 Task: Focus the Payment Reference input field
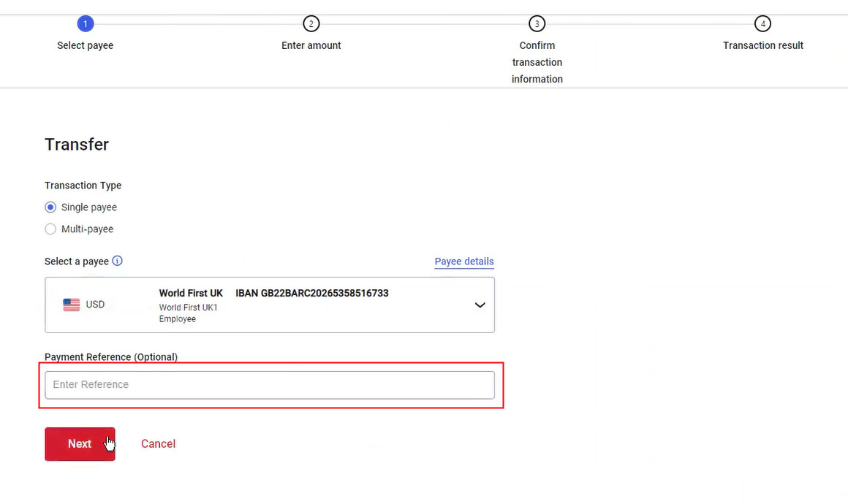click(x=270, y=385)
